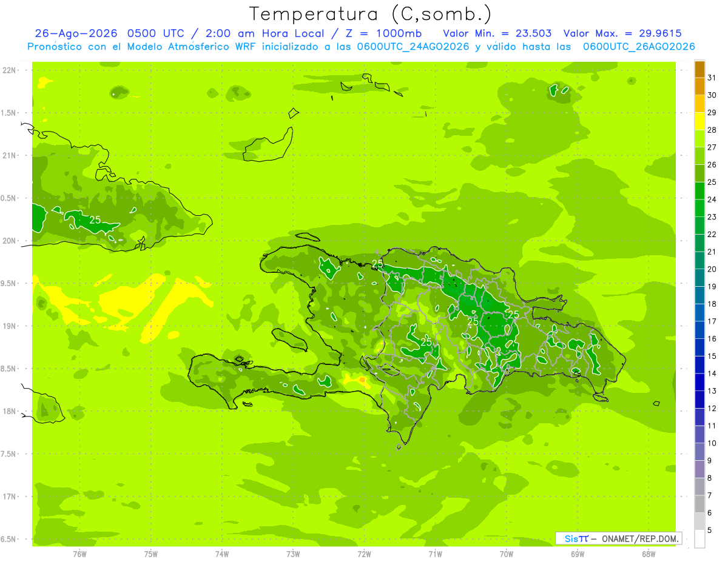728x562 pixels.
Task: Click the "20N" latitude label
Action: pyautogui.click(x=9, y=241)
